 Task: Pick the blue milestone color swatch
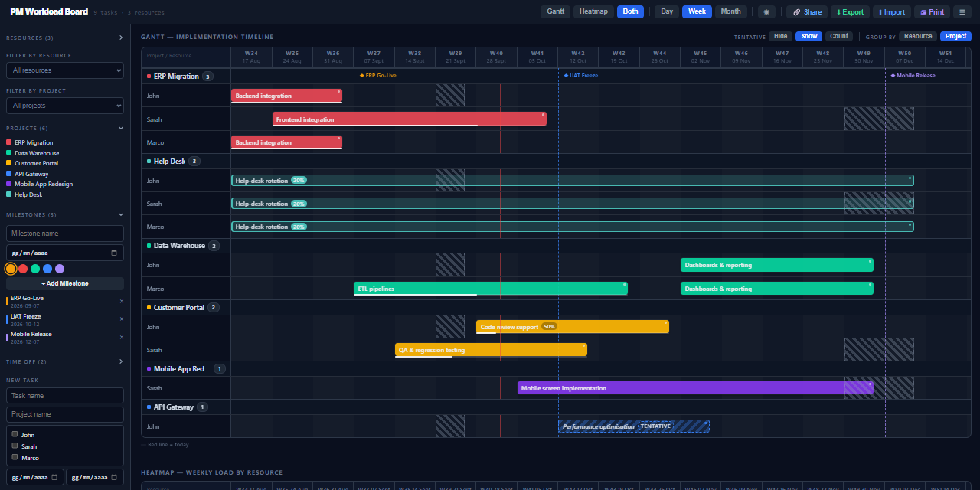point(47,269)
